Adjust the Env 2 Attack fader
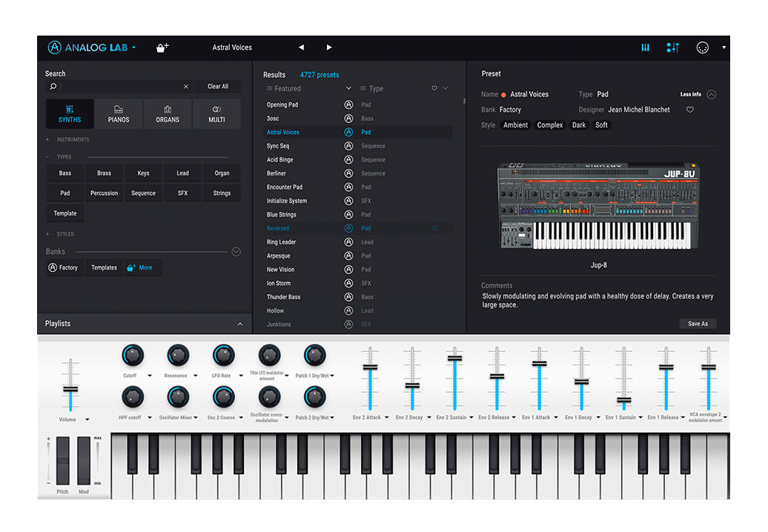The width and height of the screenshot is (768, 532). tap(371, 367)
